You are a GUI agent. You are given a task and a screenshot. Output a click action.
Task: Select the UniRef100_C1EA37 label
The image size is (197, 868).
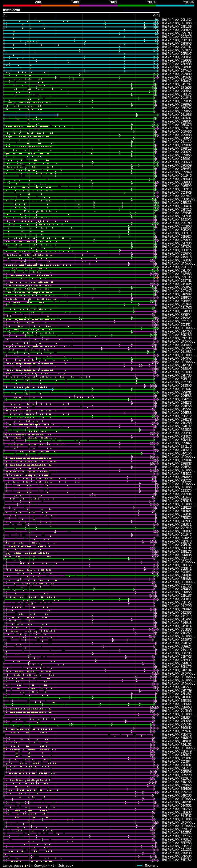point(177,812)
